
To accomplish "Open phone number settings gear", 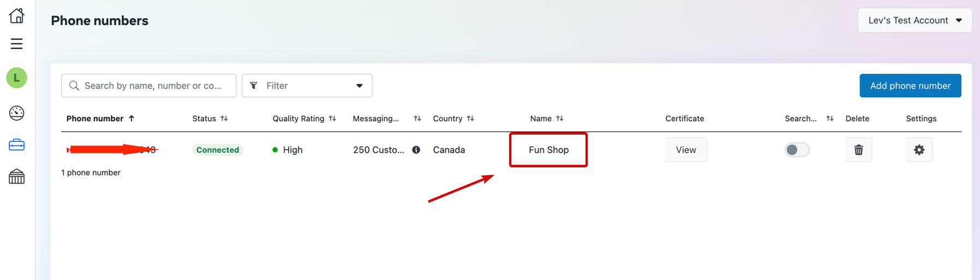I will 919,150.
